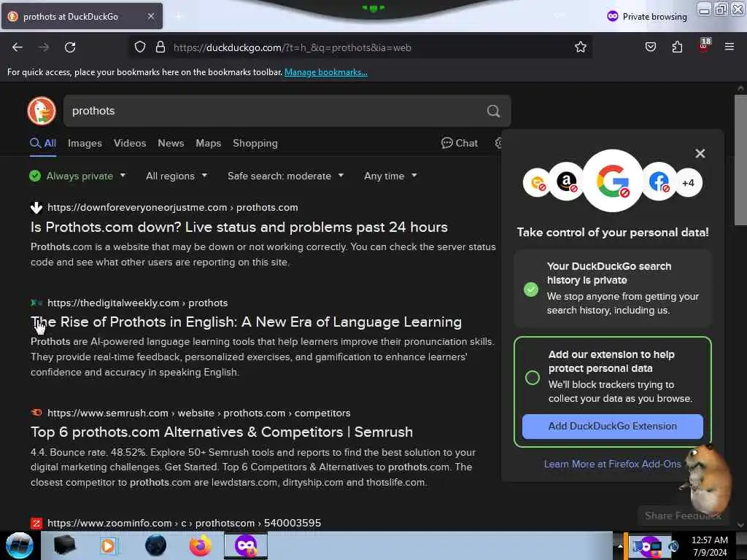Click the DuckDuckGo logo

tap(42, 111)
